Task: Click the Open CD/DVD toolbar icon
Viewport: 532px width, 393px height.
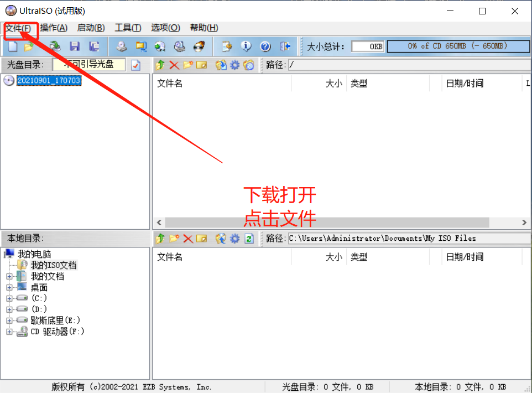Action: pos(54,46)
